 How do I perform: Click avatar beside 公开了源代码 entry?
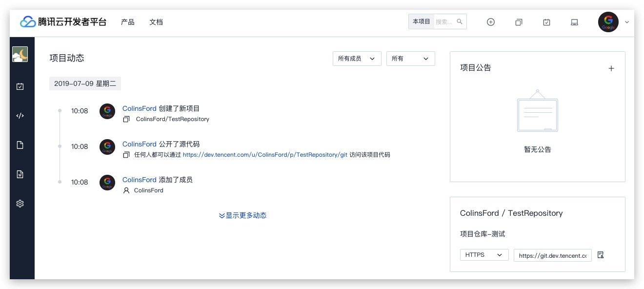[107, 147]
